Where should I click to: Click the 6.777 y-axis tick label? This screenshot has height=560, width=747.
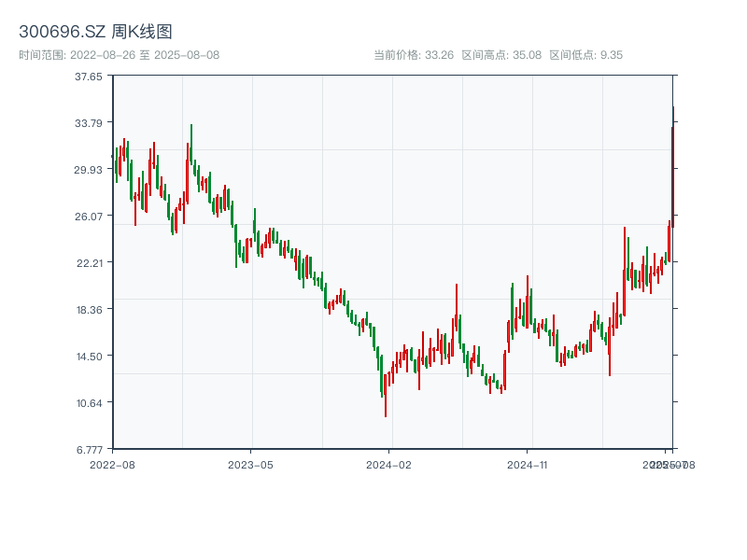click(89, 449)
